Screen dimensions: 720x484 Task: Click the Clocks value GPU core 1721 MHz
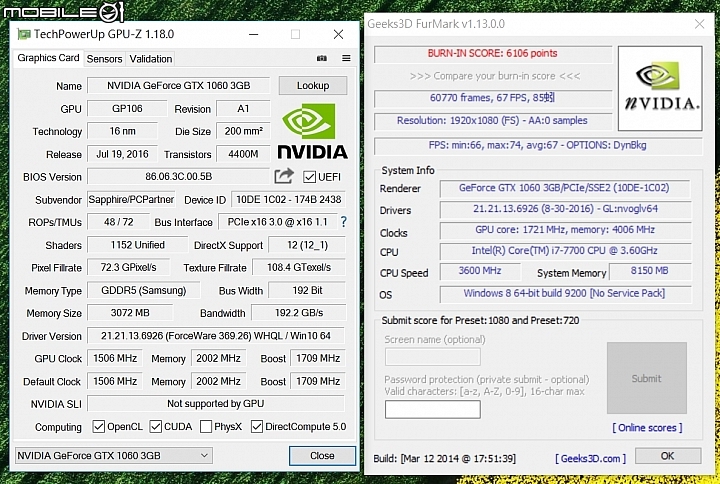tap(565, 230)
